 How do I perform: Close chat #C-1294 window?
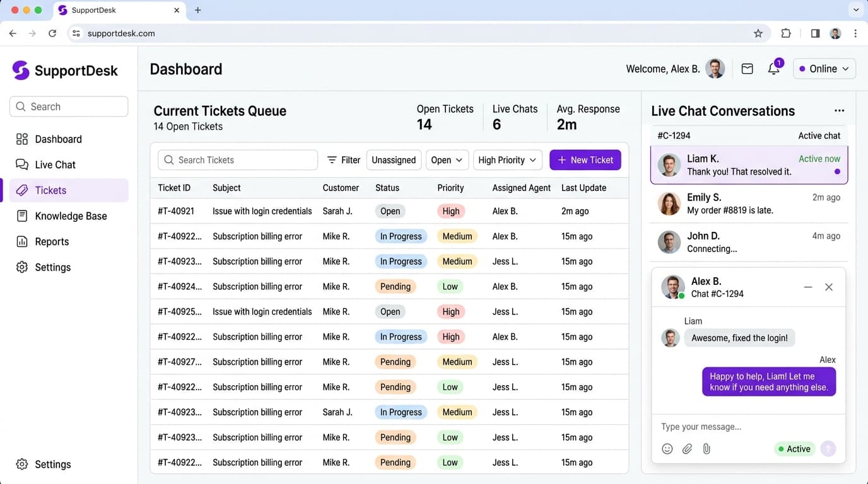pos(829,287)
